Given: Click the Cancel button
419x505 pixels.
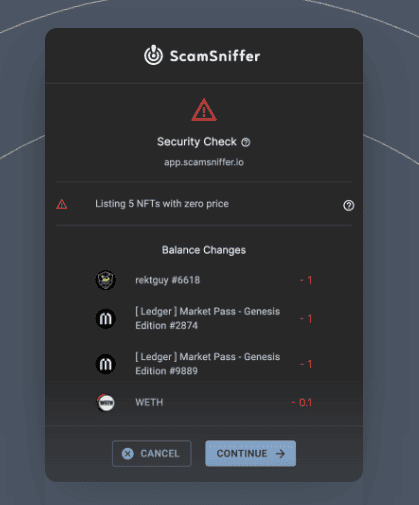Looking at the screenshot, I should point(152,453).
